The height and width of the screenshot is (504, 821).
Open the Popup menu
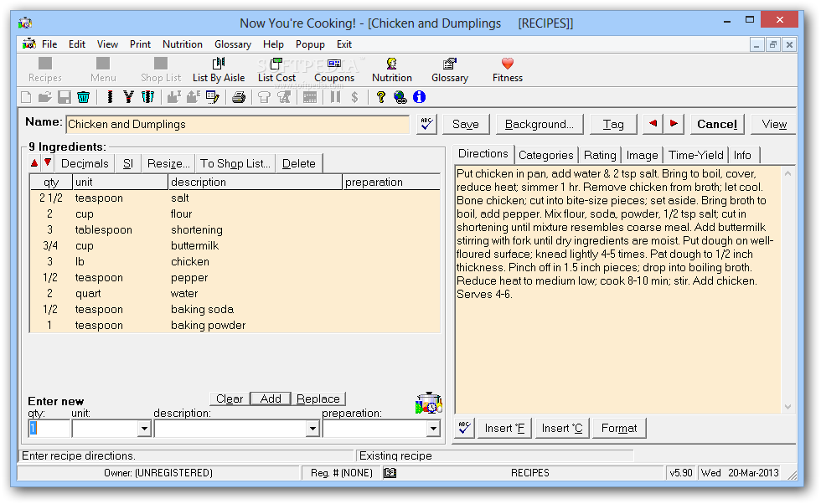(x=310, y=44)
